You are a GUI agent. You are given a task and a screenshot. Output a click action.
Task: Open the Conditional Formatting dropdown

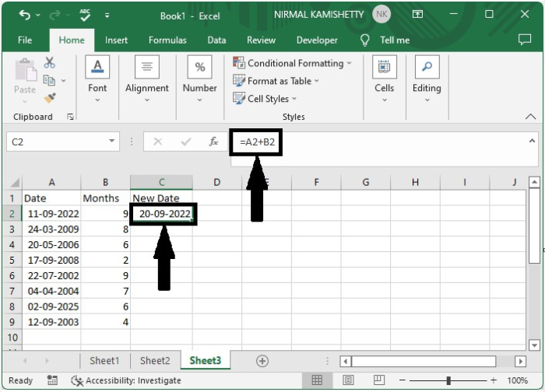pos(292,63)
